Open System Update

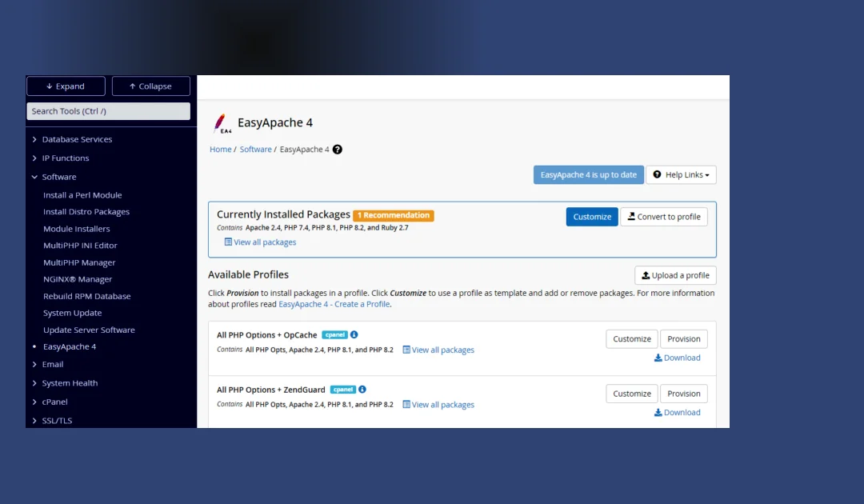coord(72,313)
